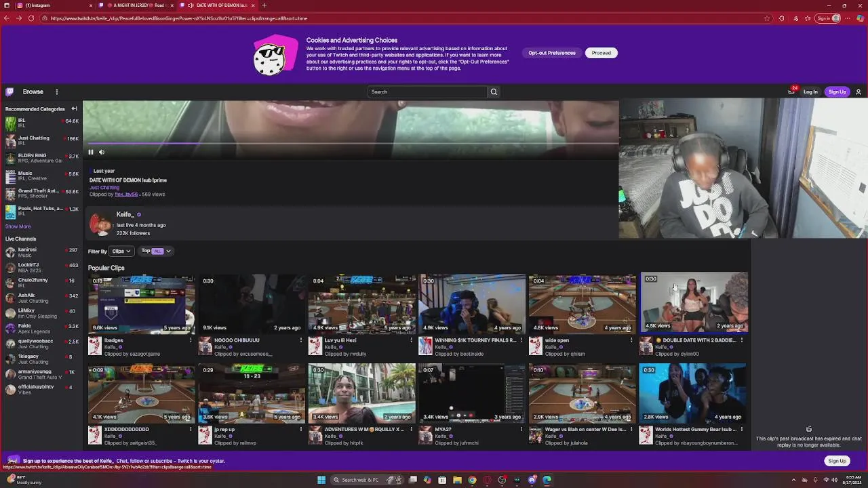This screenshot has height=488, width=868.
Task: Open the Edge settings and more menu
Action: (846, 18)
